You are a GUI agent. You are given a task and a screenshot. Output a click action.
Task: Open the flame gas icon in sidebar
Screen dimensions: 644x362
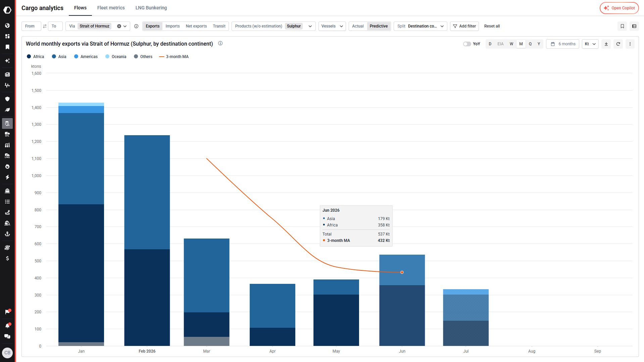tap(7, 167)
